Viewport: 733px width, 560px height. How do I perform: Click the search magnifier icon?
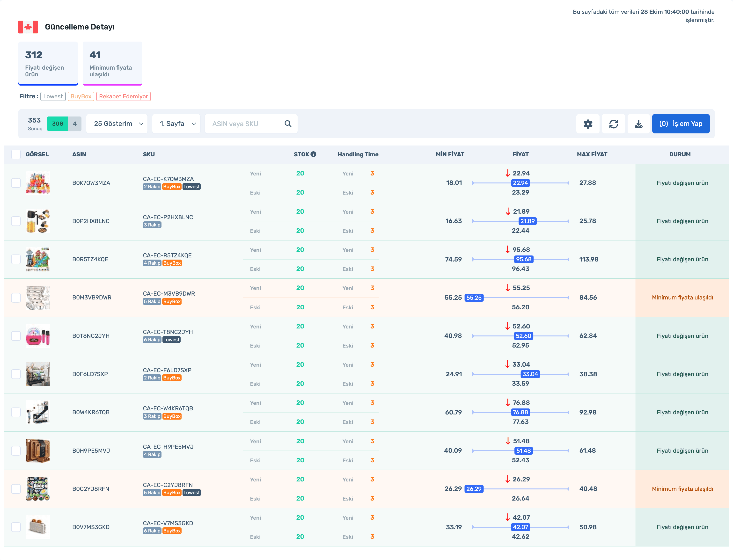coord(288,124)
